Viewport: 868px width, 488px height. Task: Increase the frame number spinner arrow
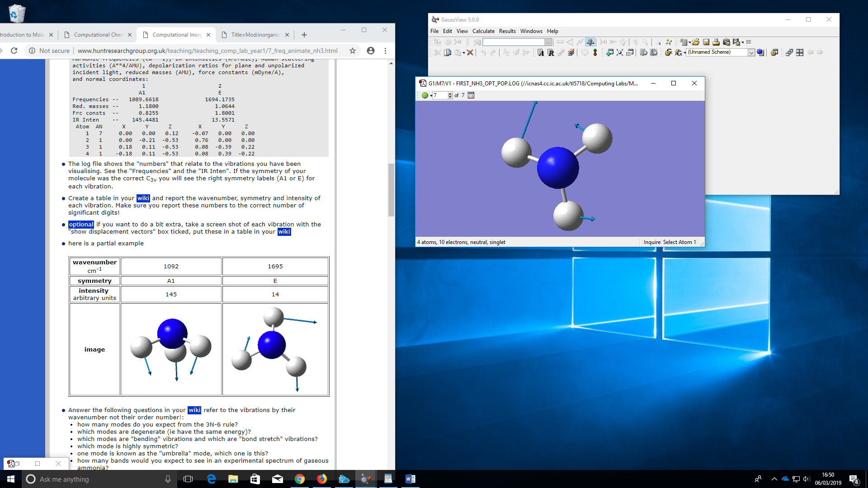pyautogui.click(x=450, y=94)
